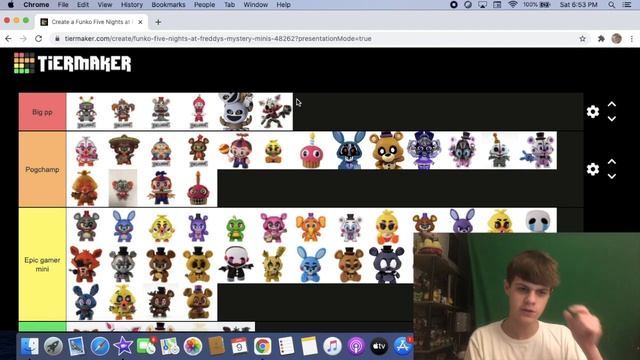Image resolution: width=640 pixels, height=360 pixels.
Task: Select green crocodile figure in Epic gamer row
Action: point(236,228)
